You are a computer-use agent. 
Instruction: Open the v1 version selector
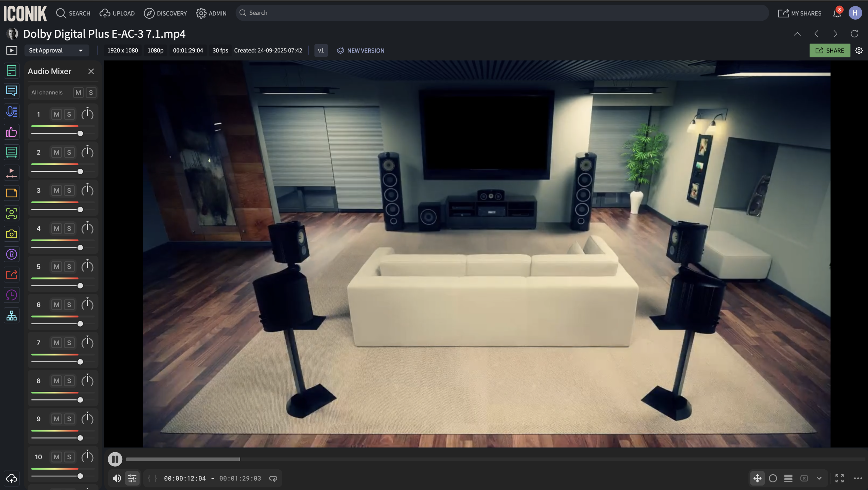coord(321,50)
